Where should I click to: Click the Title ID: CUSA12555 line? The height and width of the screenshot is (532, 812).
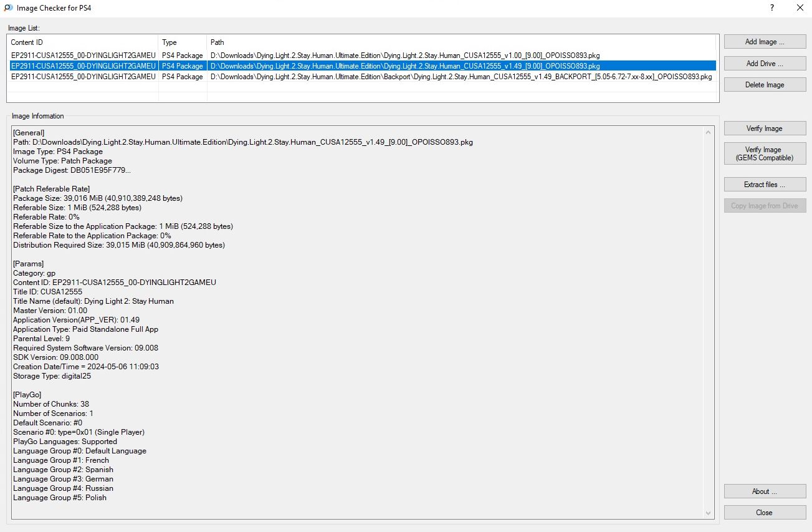(47, 292)
